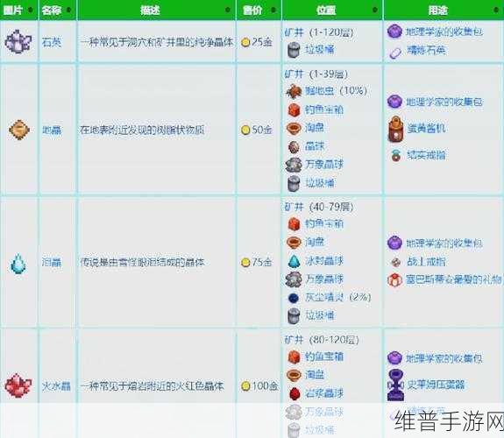This screenshot has width=504, height=438.
Task: Click the Frozen Tear (泪晶) item image
Action: [x=18, y=263]
